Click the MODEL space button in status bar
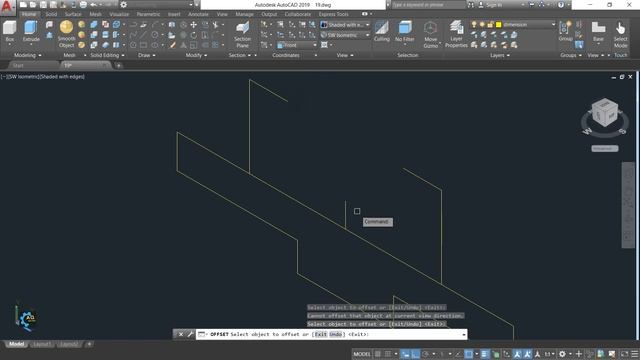The width and height of the screenshot is (640, 360). click(x=362, y=354)
